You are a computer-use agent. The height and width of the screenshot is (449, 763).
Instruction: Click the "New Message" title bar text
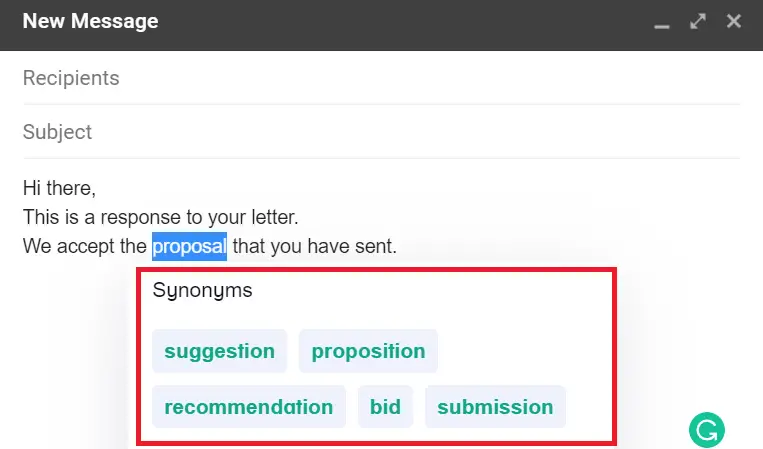tap(91, 21)
